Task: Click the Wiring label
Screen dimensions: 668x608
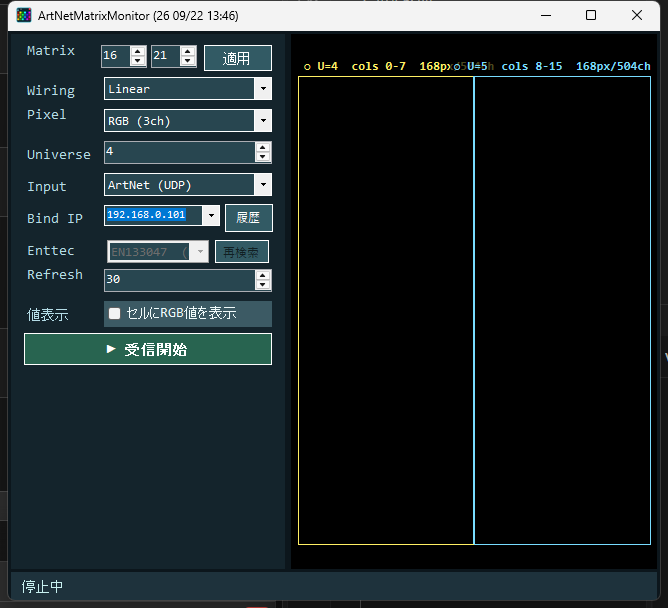Action: pyautogui.click(x=51, y=90)
